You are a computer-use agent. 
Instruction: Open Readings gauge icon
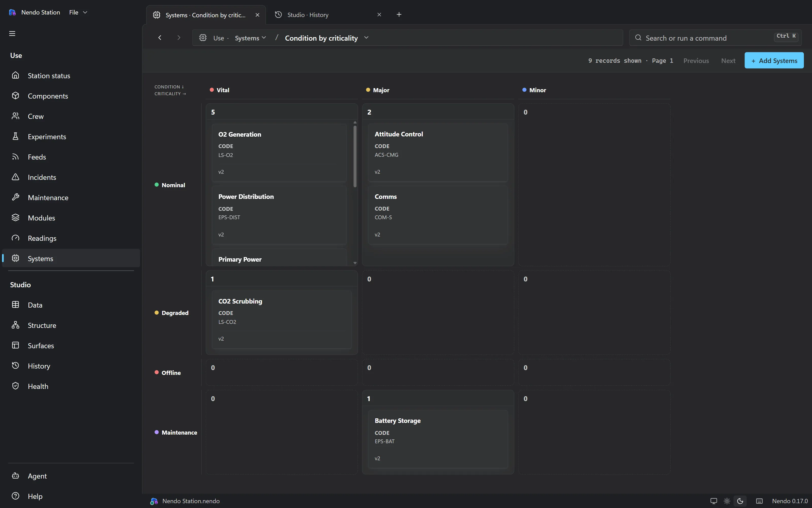(x=15, y=238)
